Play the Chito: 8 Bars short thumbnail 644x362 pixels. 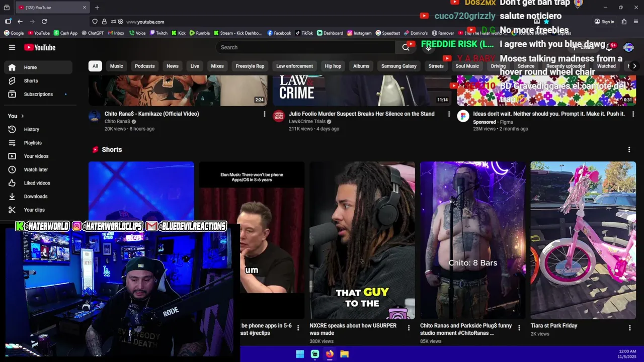(x=472, y=240)
